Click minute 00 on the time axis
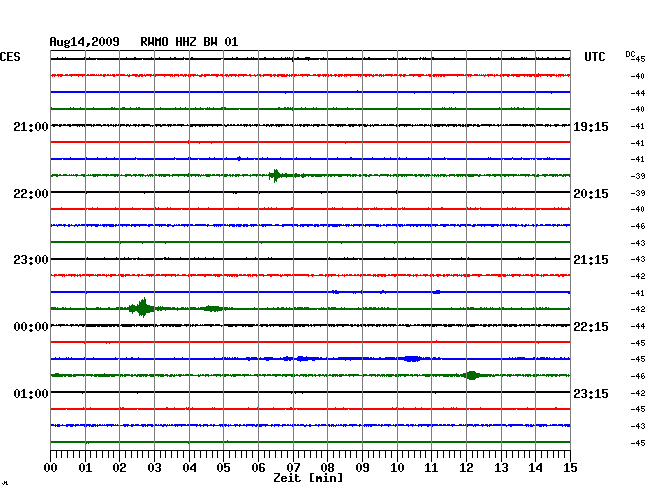The height and width of the screenshot is (494, 650). tap(51, 468)
